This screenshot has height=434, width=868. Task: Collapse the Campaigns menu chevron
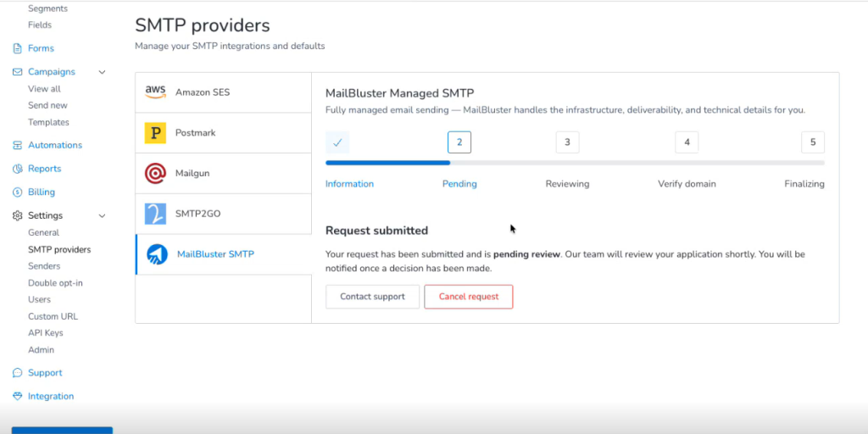click(x=102, y=72)
